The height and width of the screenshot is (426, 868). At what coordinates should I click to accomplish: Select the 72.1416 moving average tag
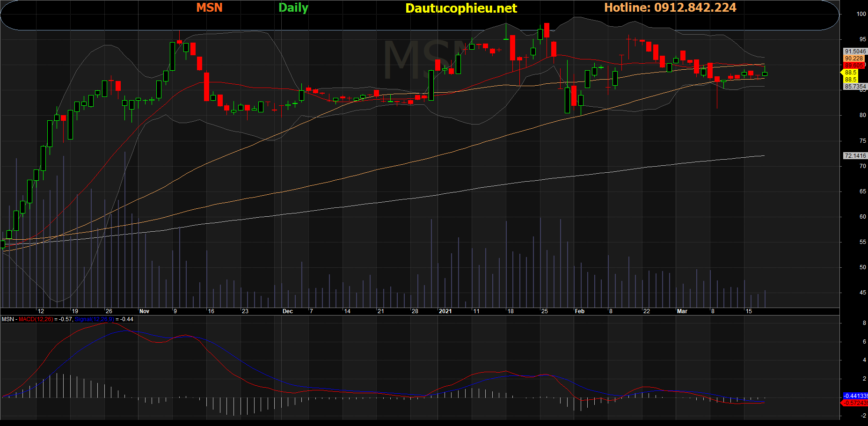(x=855, y=156)
